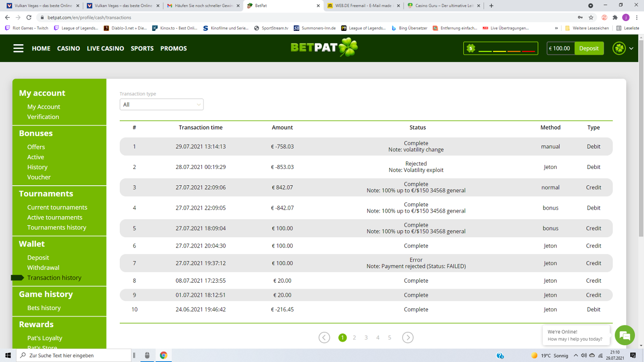Open Chrome from the Windows taskbar
644x362 pixels.
[164, 355]
